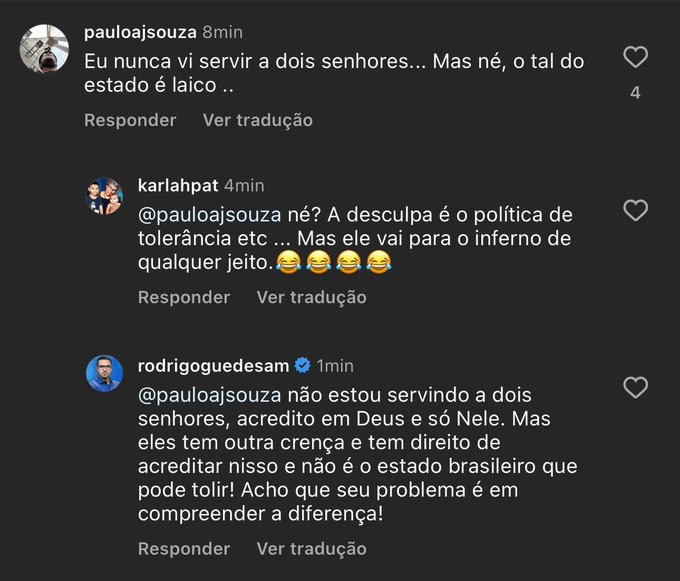The height and width of the screenshot is (581, 680).
Task: Like paulaoajsouza's comment with the heart
Action: coord(635,57)
